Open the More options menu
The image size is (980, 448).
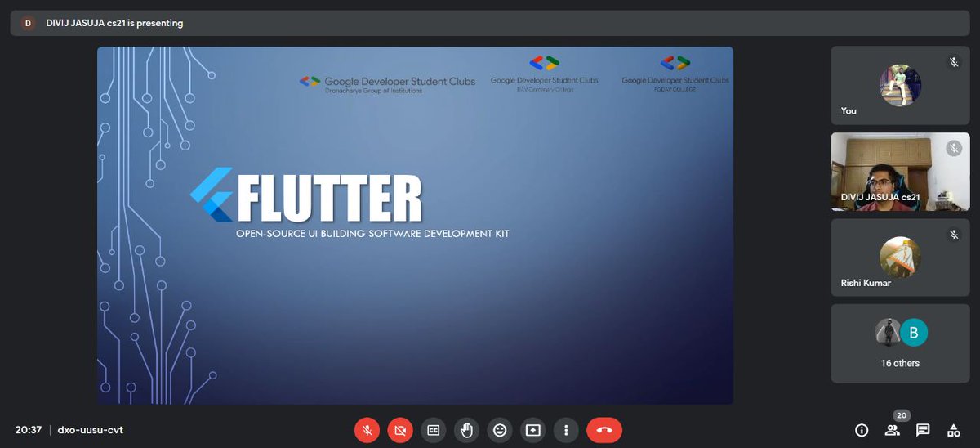point(566,429)
